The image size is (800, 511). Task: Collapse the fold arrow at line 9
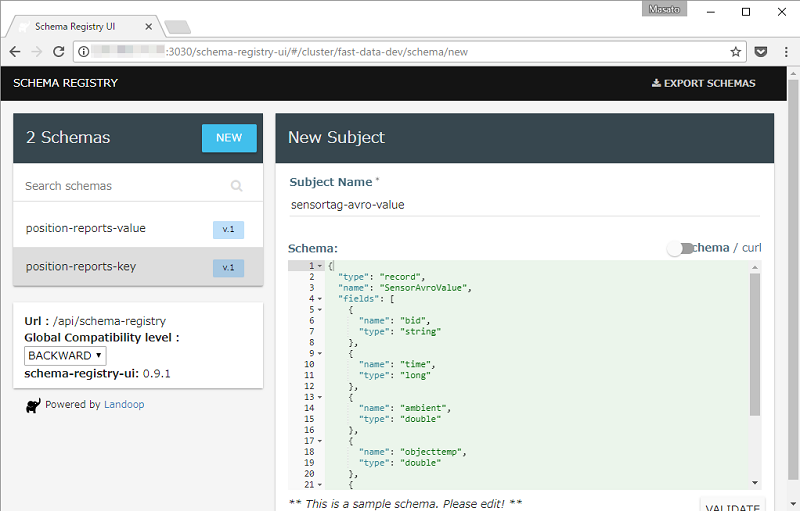(320, 353)
